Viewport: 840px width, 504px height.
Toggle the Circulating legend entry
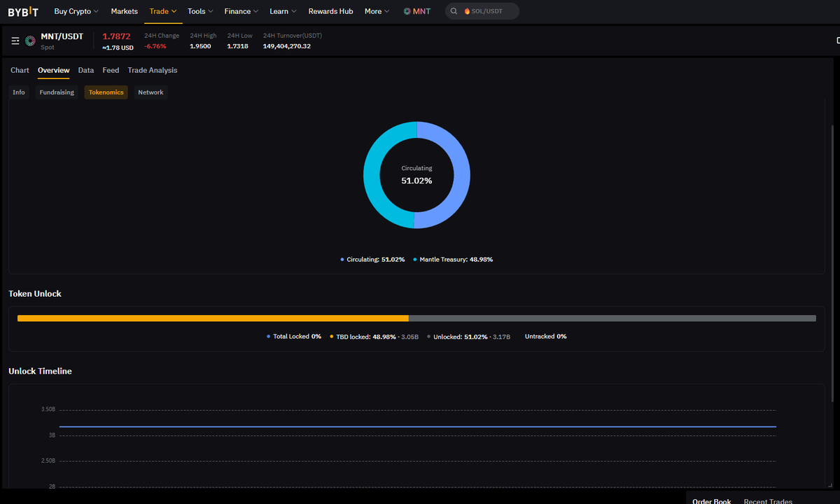[x=372, y=260]
